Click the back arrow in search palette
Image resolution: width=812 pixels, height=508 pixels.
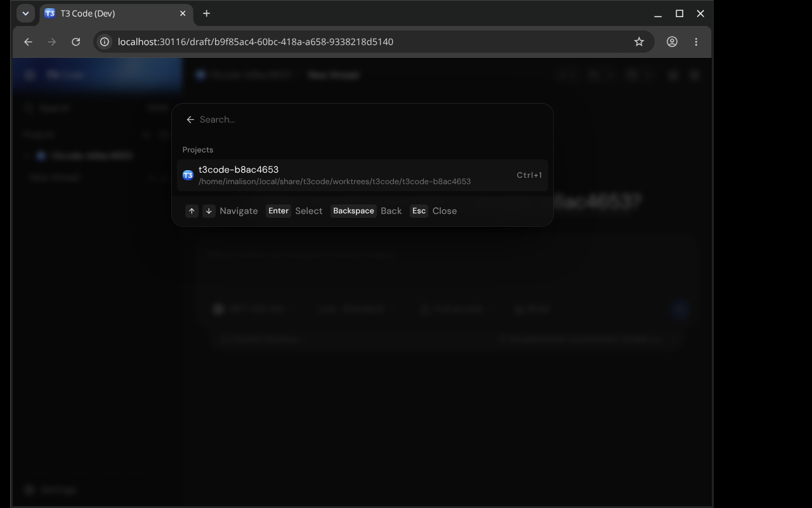click(x=190, y=119)
